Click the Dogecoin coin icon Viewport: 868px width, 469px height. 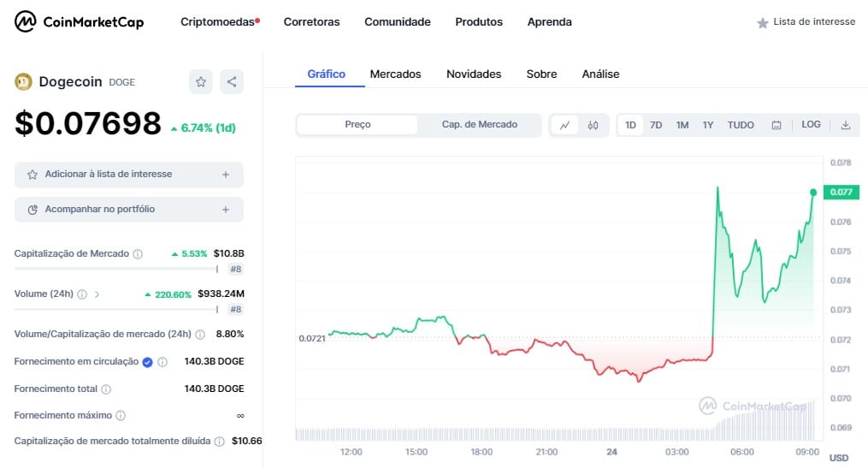pos(23,82)
